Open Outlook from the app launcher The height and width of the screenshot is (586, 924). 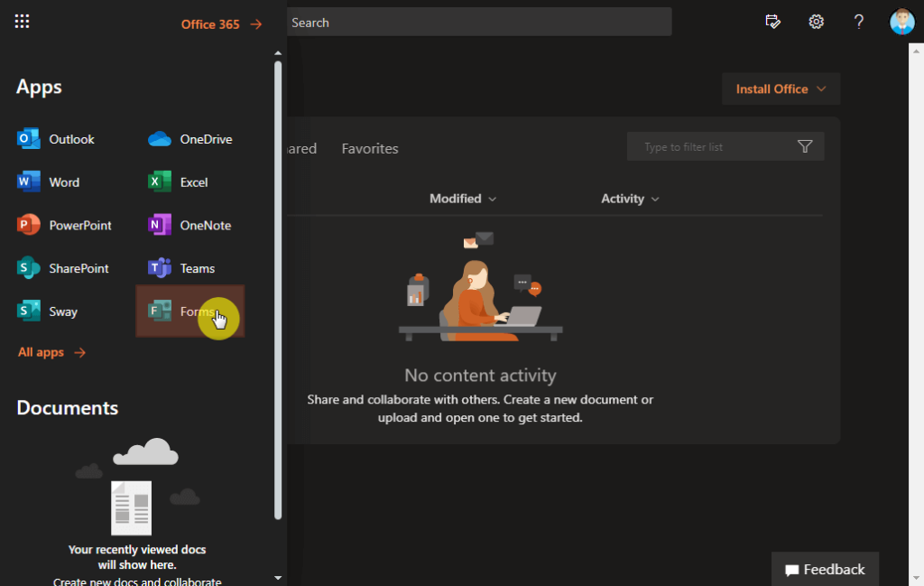click(x=56, y=139)
